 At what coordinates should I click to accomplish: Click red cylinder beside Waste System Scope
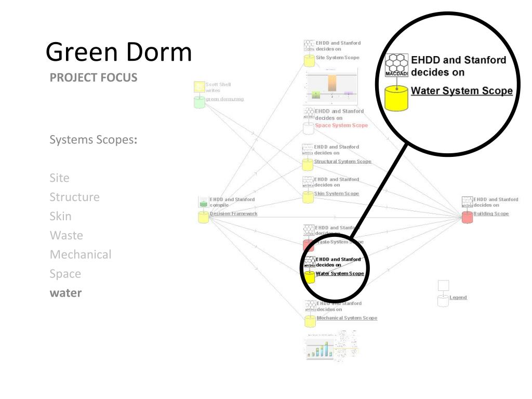pos(308,245)
